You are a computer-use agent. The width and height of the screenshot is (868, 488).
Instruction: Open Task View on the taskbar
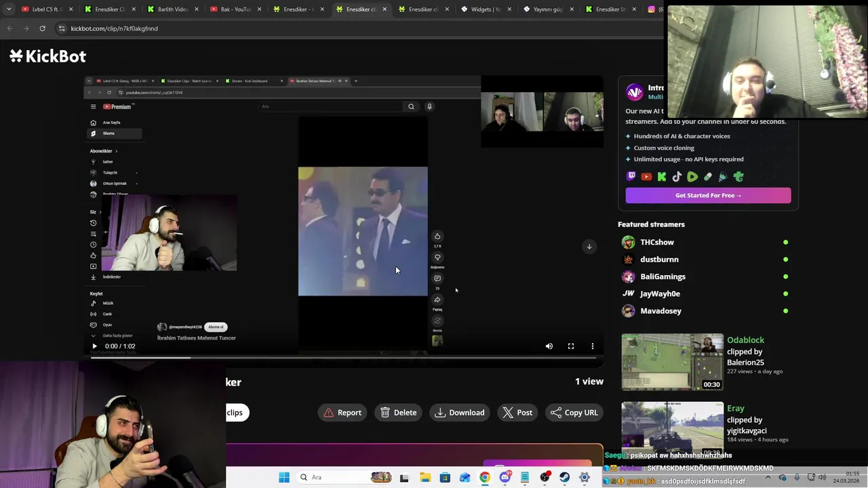(404, 477)
